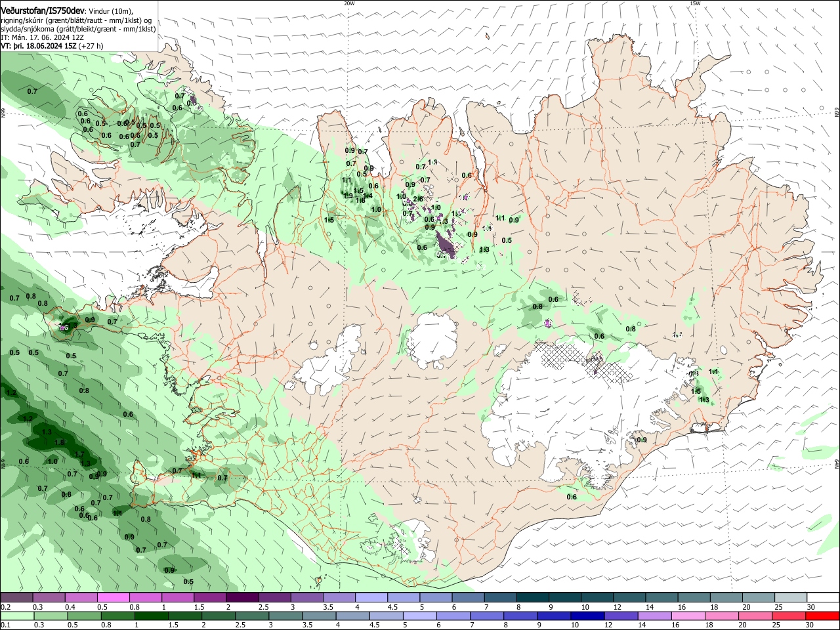This screenshot has width=840, height=630.
Task: Select the 0.2 label on the snow scale
Action: [5, 607]
